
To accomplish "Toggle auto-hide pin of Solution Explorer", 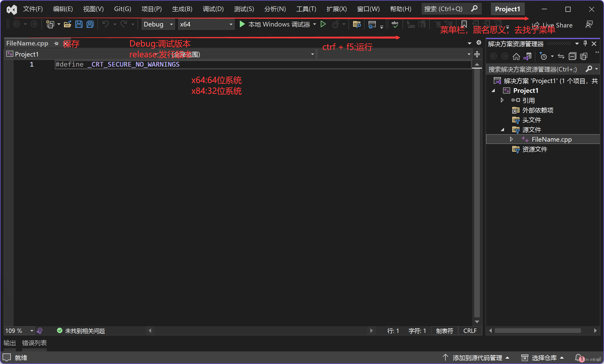I will click(585, 44).
